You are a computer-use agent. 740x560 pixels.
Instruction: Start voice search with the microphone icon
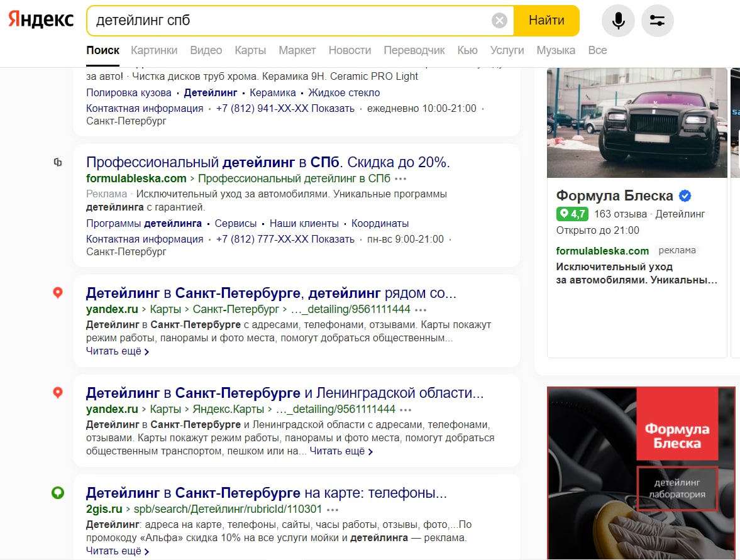618,20
